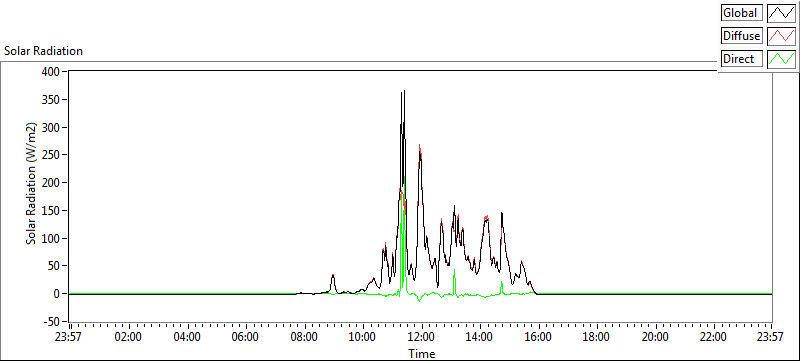The height and width of the screenshot is (361, 800).
Task: Click the 150 Y-axis tick label
Action: (50, 211)
